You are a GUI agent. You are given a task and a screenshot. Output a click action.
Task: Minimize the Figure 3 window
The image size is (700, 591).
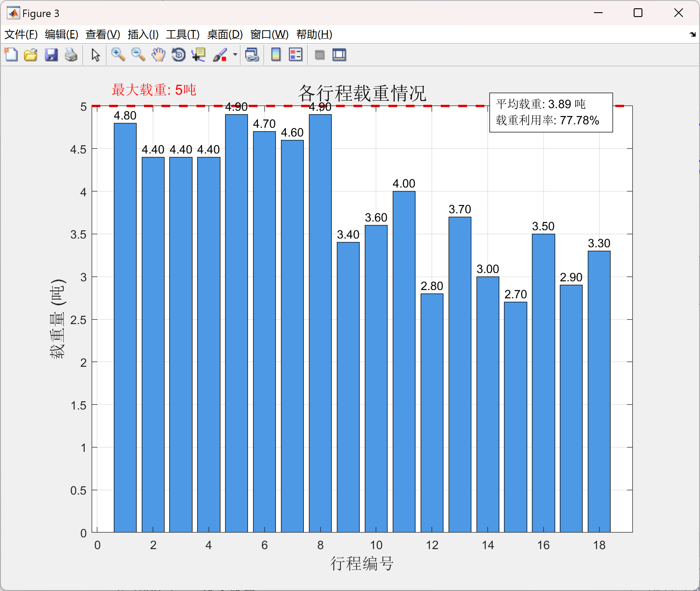tap(598, 13)
